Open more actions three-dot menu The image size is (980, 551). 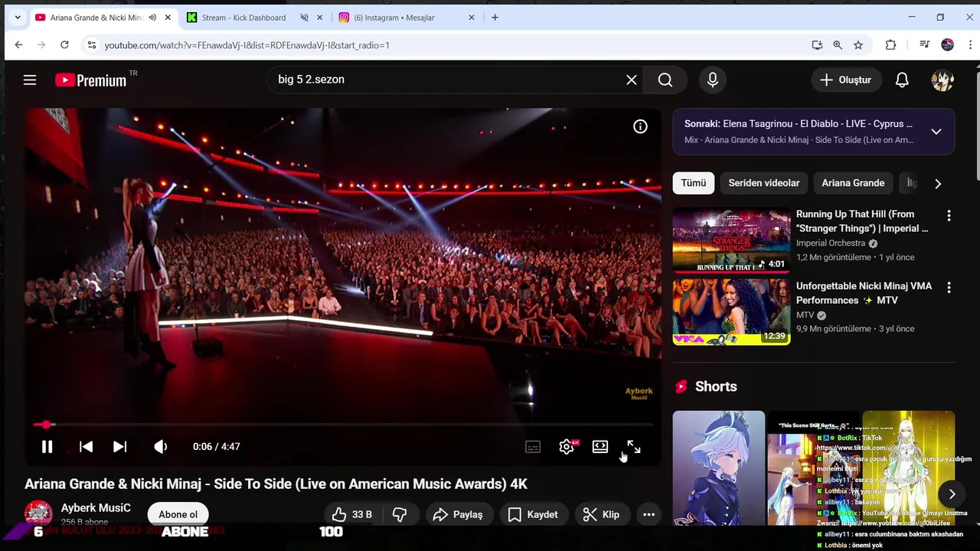648,514
